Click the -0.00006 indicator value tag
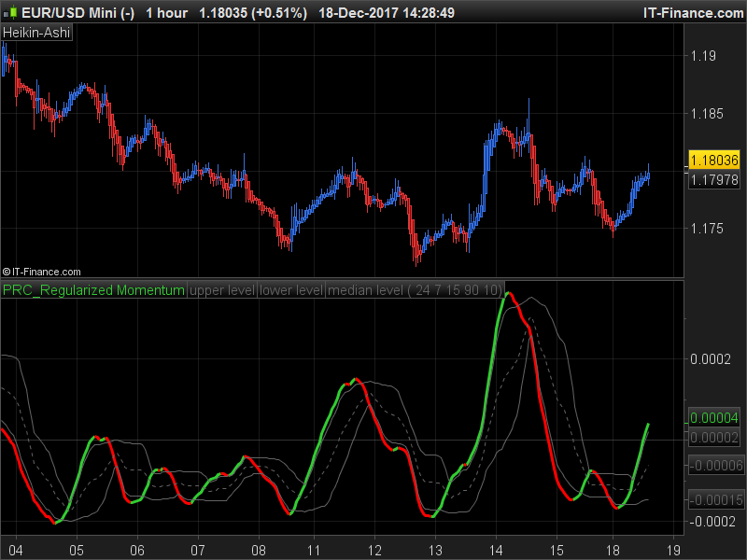This screenshot has height=560, width=747. (x=715, y=465)
